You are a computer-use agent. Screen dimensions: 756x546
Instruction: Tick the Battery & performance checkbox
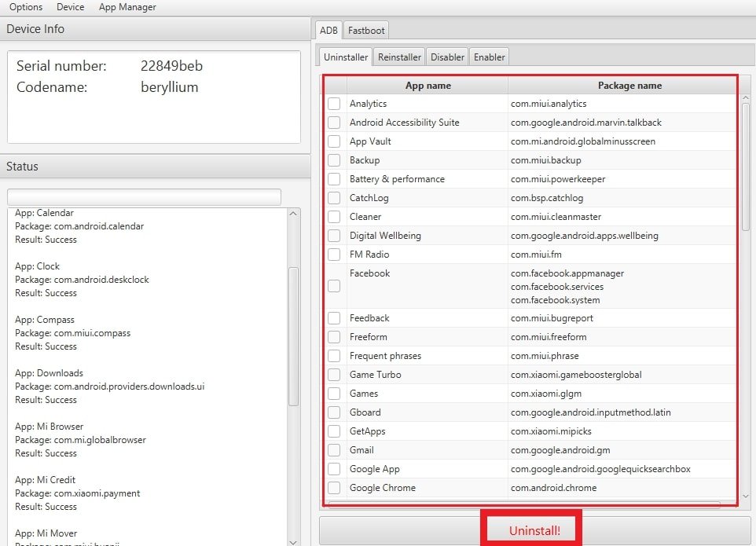point(334,179)
